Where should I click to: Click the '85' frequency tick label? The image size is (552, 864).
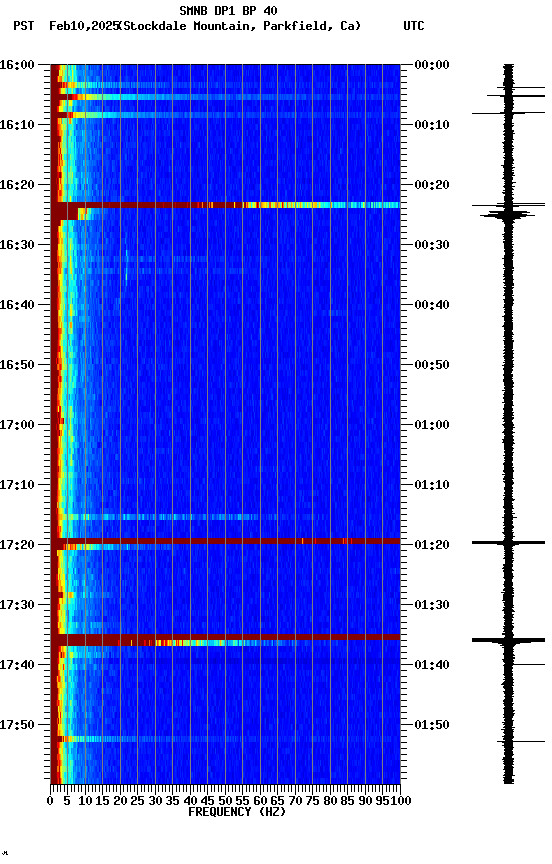tap(347, 801)
